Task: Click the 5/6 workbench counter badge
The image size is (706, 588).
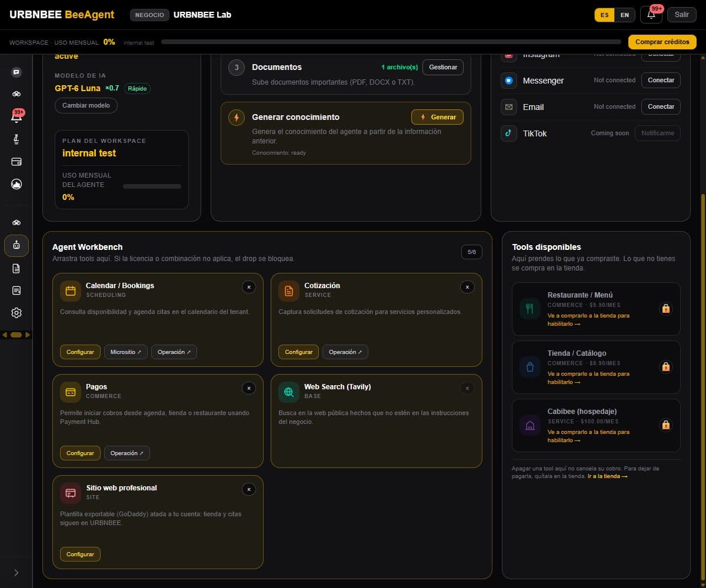Action: click(472, 252)
